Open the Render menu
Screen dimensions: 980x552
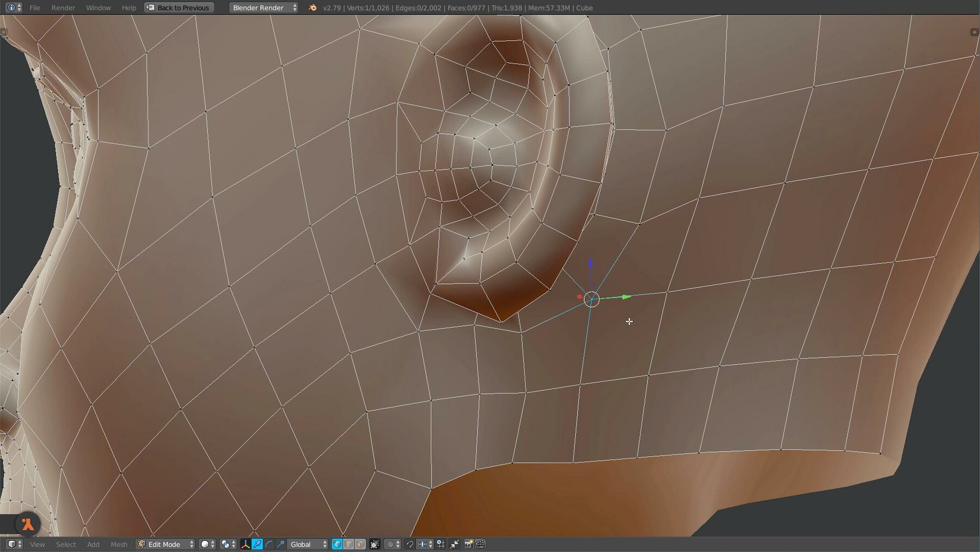tap(63, 8)
